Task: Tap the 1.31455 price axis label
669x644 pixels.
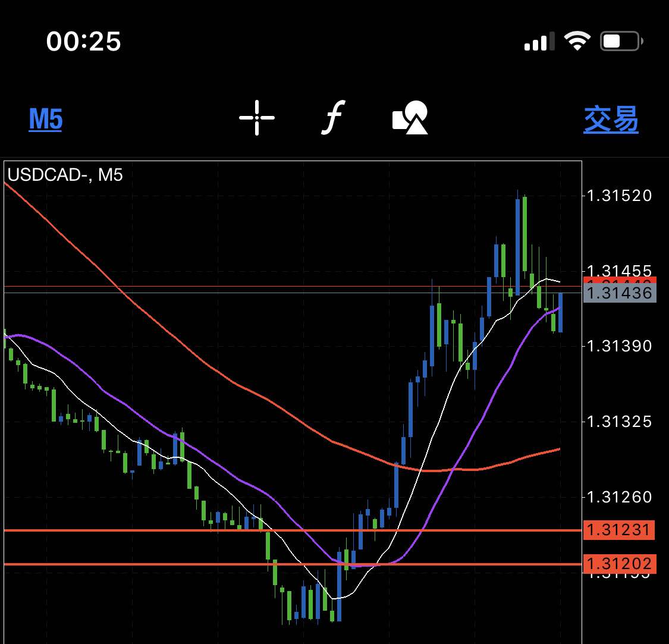Action: [620, 271]
